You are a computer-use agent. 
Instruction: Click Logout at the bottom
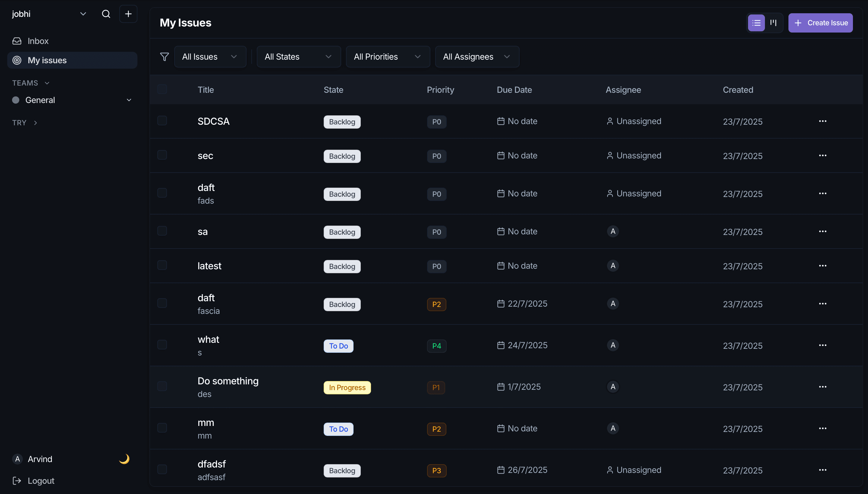(x=41, y=480)
